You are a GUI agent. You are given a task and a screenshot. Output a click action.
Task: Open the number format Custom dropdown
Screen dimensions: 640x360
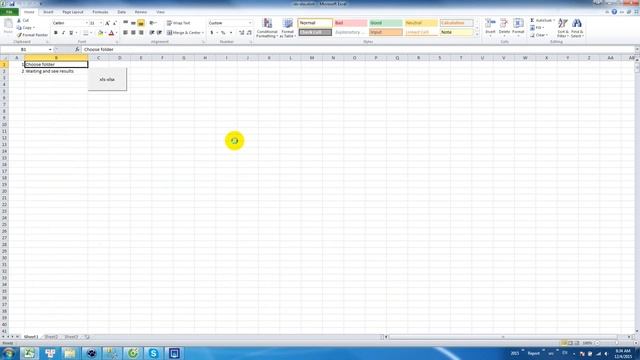(x=250, y=23)
